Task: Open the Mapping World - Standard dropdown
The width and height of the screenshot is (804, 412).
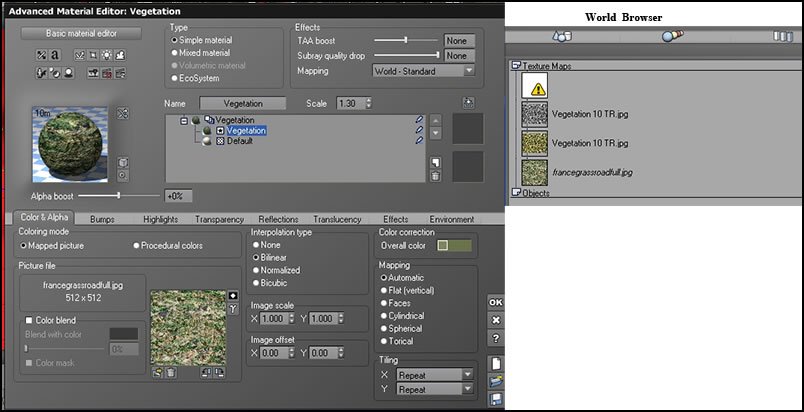Action: (424, 71)
